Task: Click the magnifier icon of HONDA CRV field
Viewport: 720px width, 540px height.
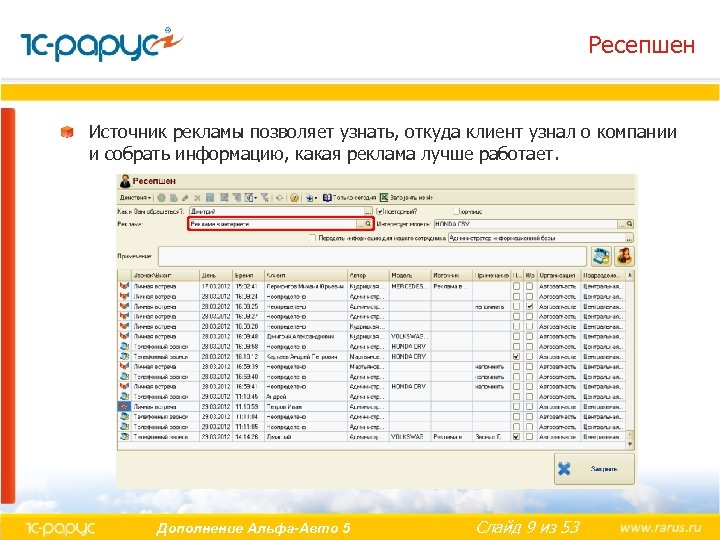Action: pos(630,224)
